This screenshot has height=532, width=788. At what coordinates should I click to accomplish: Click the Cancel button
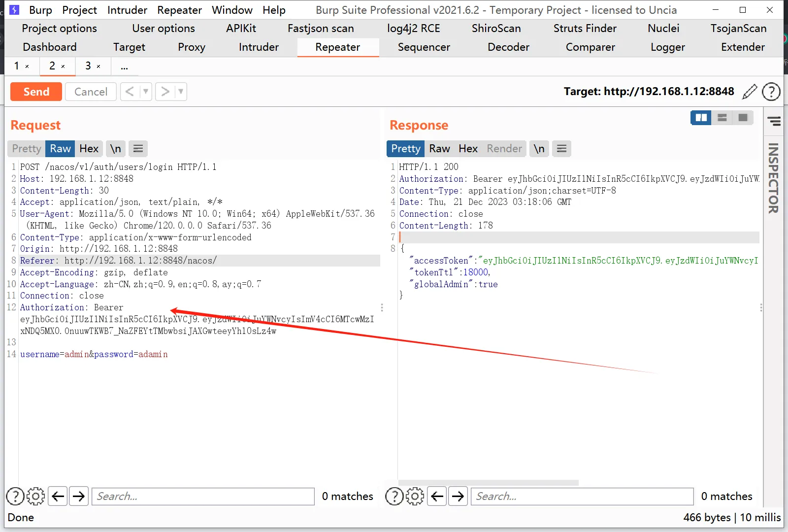pyautogui.click(x=91, y=92)
